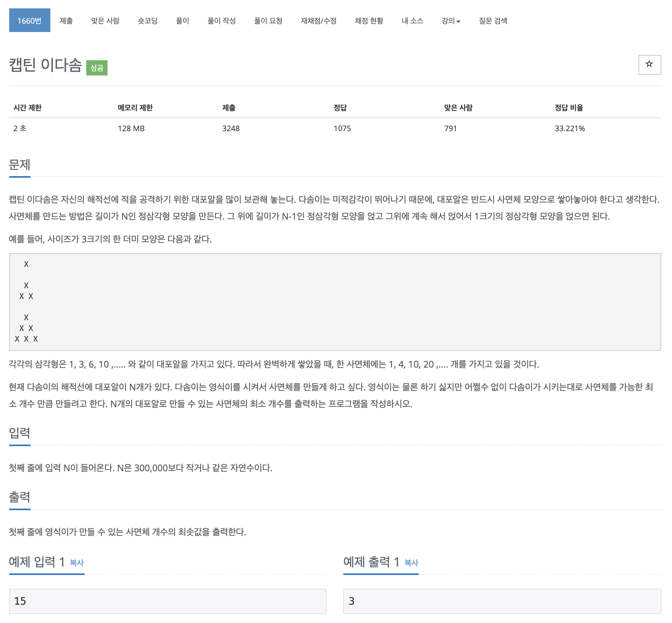Click the solved users count 791
Image resolution: width=672 pixels, height=623 pixels.
coord(450,128)
